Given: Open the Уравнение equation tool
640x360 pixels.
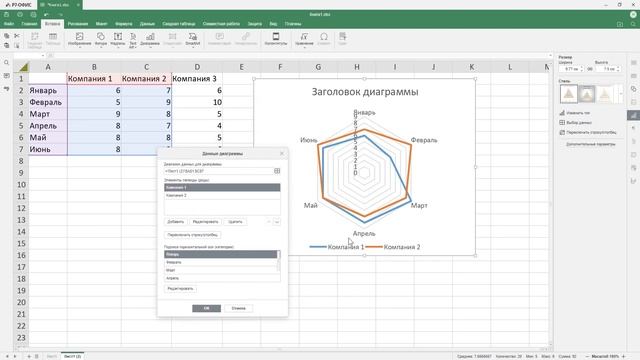Looking at the screenshot, I should pos(304,39).
